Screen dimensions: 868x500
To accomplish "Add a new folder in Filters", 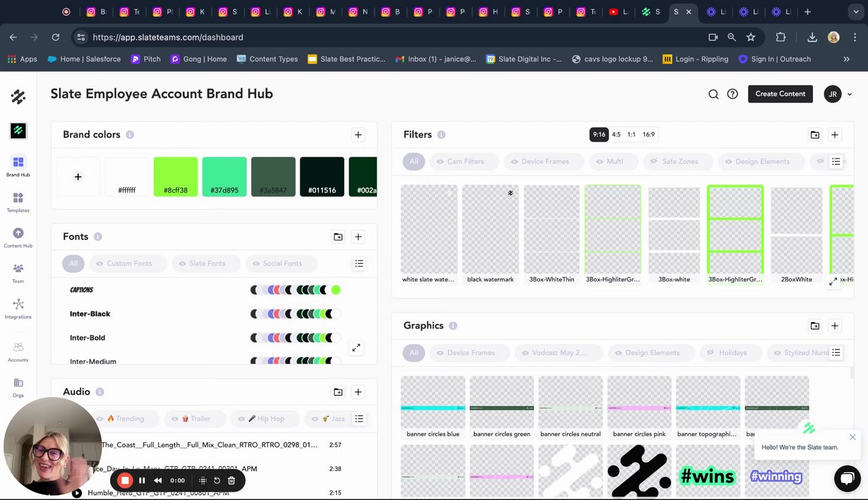I will 814,135.
